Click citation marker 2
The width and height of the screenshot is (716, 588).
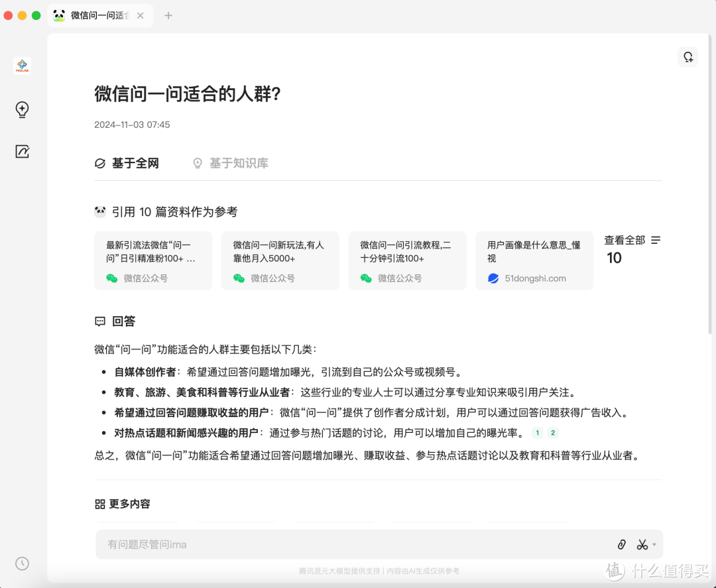click(x=552, y=433)
